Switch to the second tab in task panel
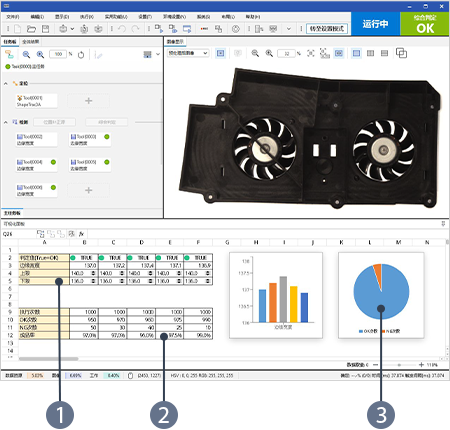This screenshot has height=430, width=450. pos(31,42)
